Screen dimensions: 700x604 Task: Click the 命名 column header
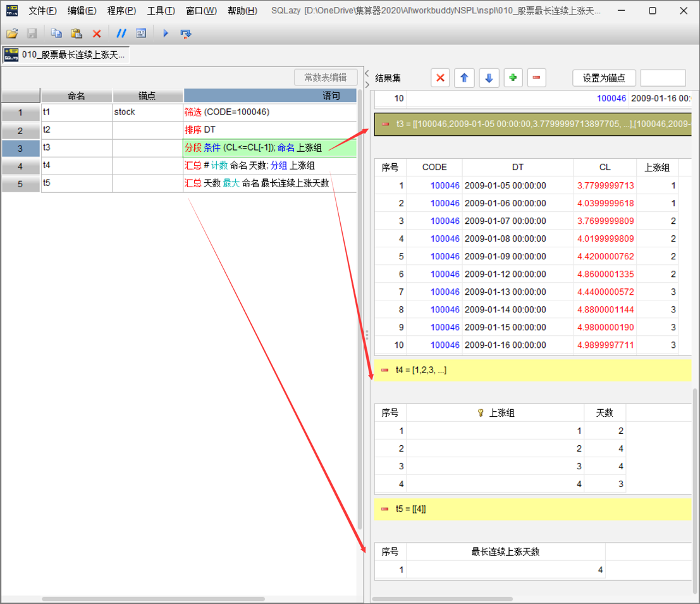[x=77, y=96]
